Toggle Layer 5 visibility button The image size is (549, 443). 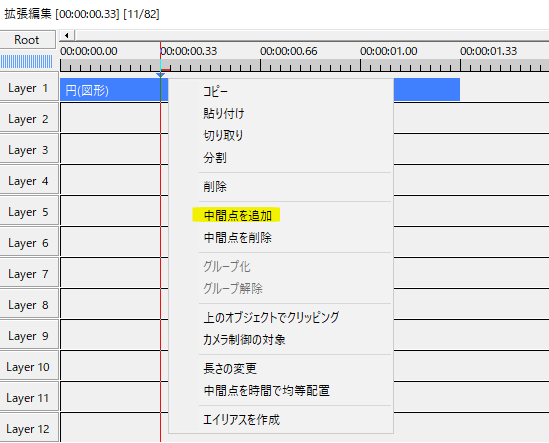[x=29, y=212]
